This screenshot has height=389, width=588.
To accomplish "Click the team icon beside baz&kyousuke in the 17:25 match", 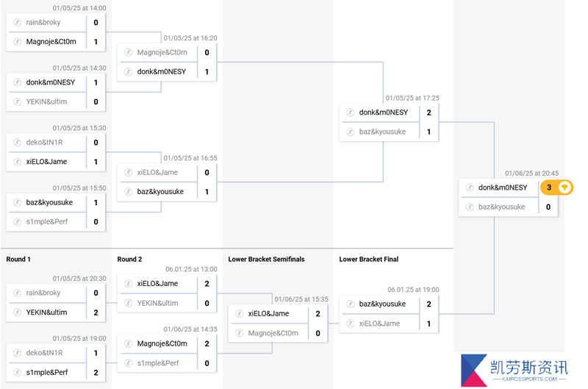I will coord(351,132).
